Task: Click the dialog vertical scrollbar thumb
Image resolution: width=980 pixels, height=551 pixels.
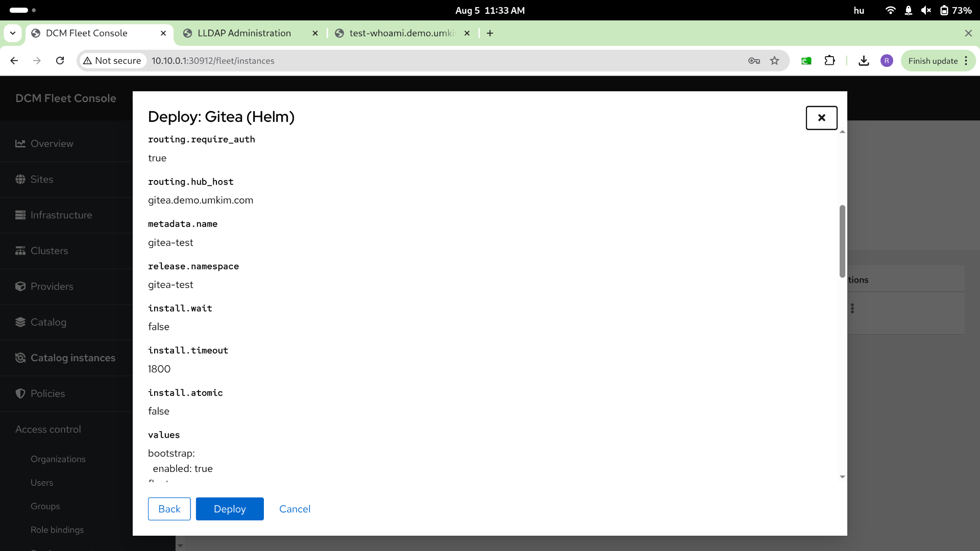Action: tap(842, 241)
